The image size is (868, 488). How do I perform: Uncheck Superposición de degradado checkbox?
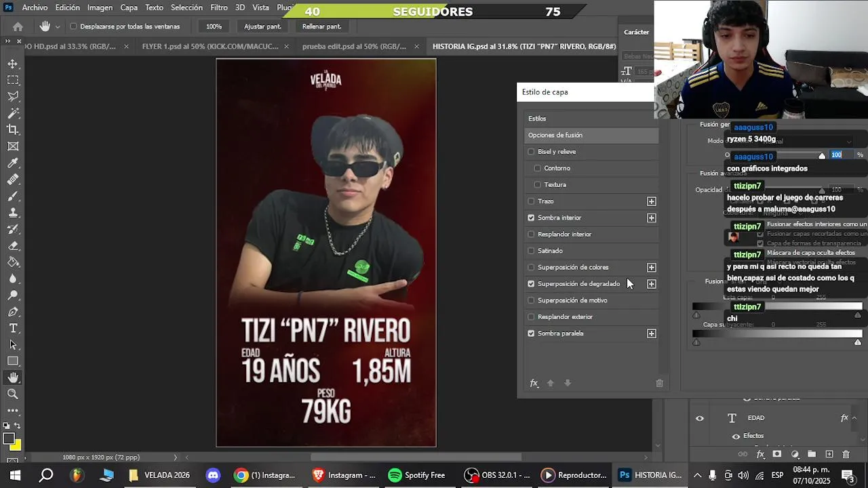tap(531, 284)
